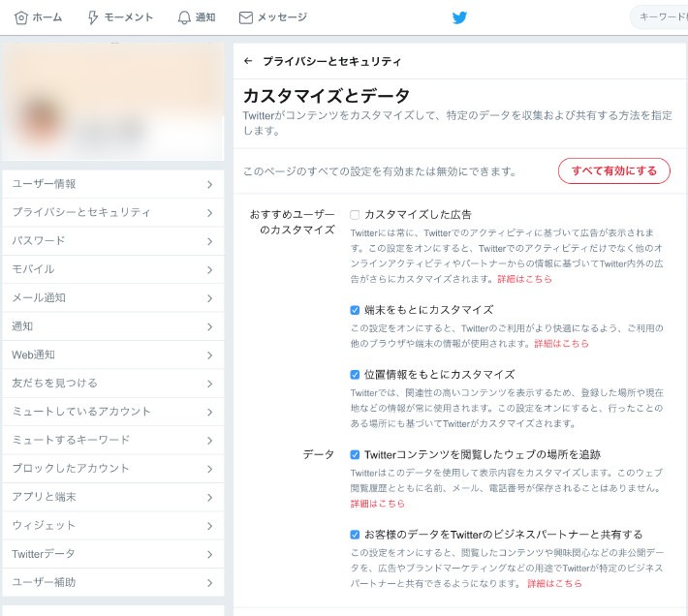Open 詳細はこちら link under カスタマイズした広告
The height and width of the screenshot is (616, 688).
(524, 279)
